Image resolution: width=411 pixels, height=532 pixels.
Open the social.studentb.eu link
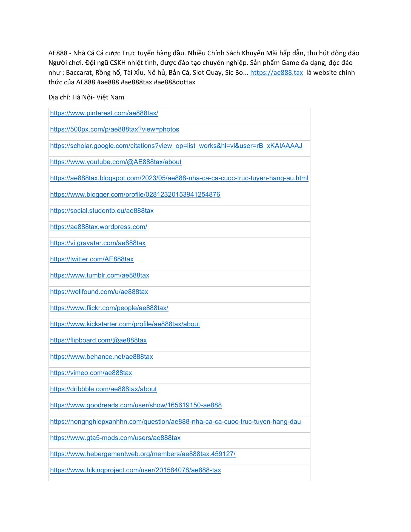102,211
